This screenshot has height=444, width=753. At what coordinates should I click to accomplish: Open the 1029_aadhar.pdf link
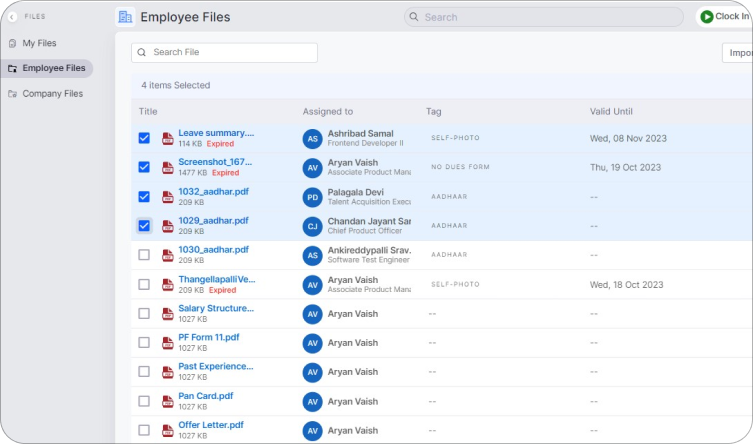point(213,220)
